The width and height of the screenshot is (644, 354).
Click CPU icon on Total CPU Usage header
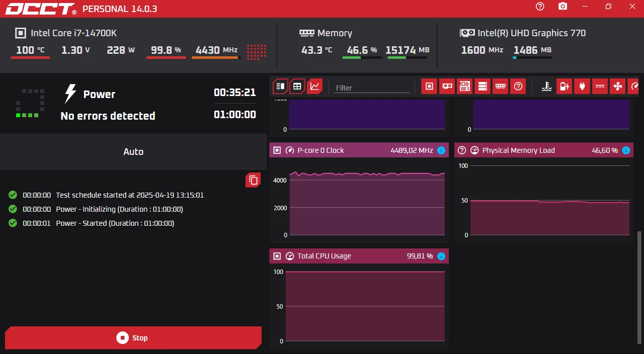pos(277,256)
